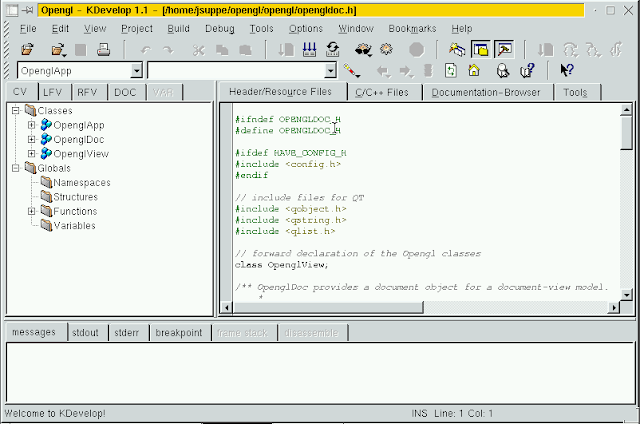Open project icon in toolbar
The width and height of the screenshot is (640, 424).
click(x=27, y=50)
